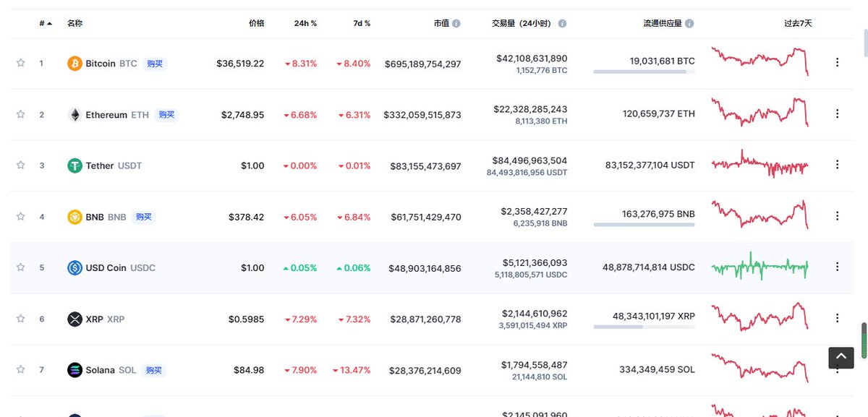Add Ethereum to watchlist via star
The image size is (868, 417).
(20, 114)
